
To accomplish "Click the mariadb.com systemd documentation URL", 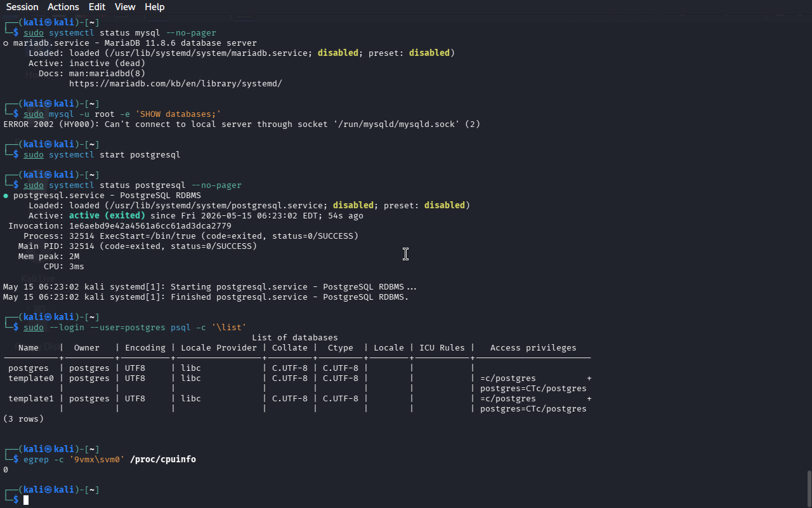I will (x=176, y=84).
